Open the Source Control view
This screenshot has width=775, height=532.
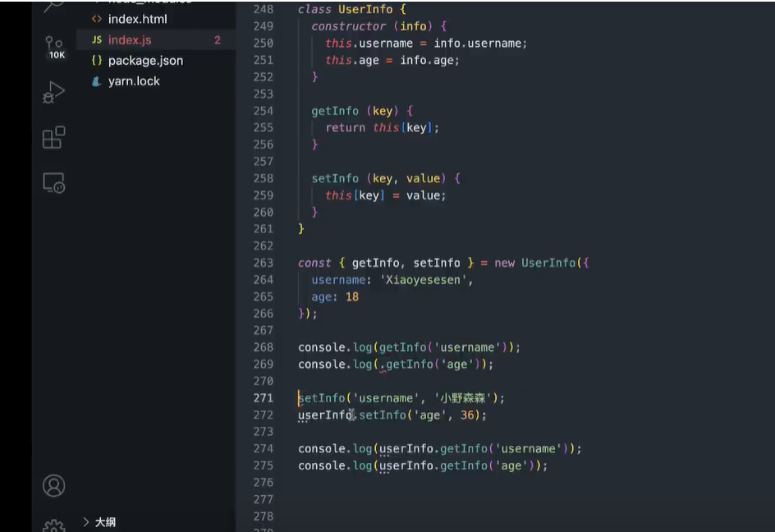[54, 47]
